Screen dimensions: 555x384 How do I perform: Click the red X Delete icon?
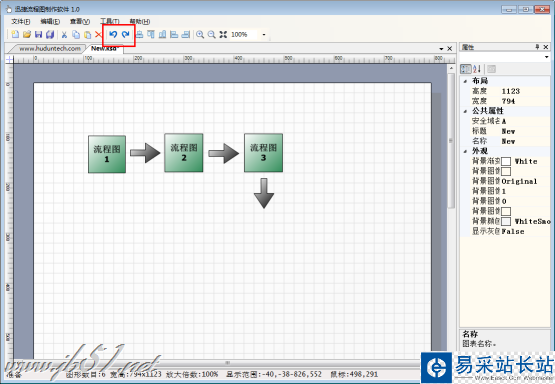click(x=98, y=34)
